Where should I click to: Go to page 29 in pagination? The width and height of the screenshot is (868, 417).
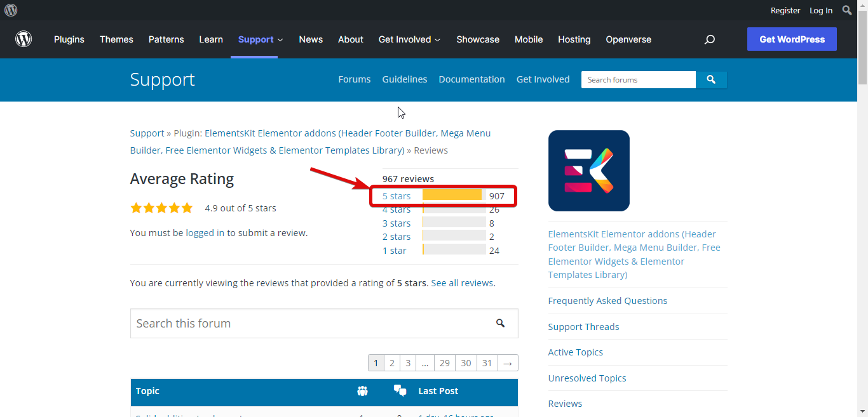[445, 363]
